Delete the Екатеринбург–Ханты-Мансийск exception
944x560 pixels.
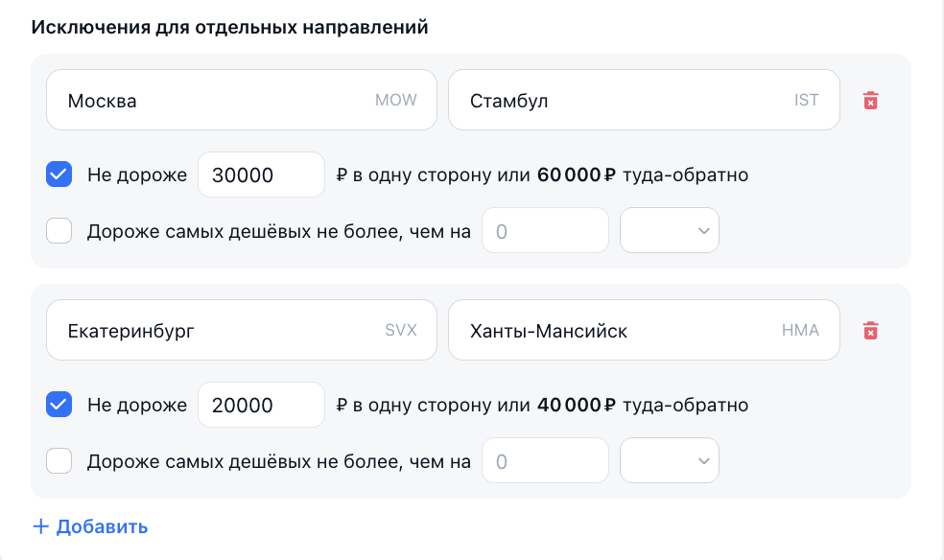[x=870, y=331]
